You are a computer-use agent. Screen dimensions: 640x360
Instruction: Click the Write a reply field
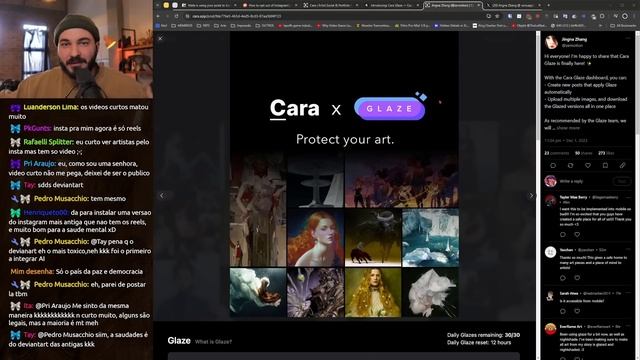coord(584,181)
